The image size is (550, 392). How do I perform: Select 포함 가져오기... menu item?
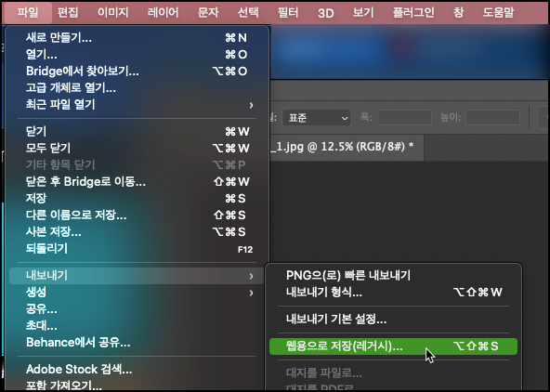(137, 385)
